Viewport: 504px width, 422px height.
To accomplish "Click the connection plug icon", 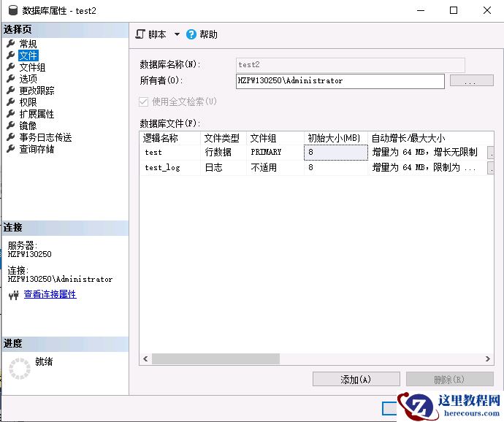I will coord(14,295).
